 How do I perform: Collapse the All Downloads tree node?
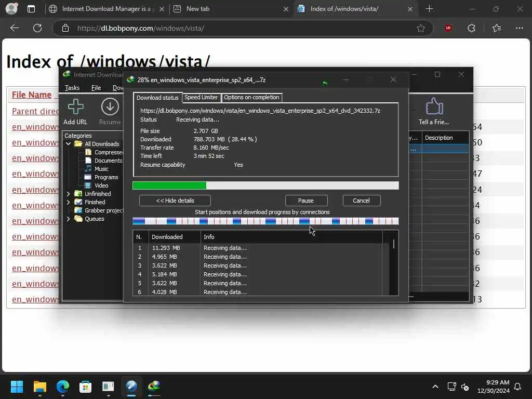click(x=68, y=144)
